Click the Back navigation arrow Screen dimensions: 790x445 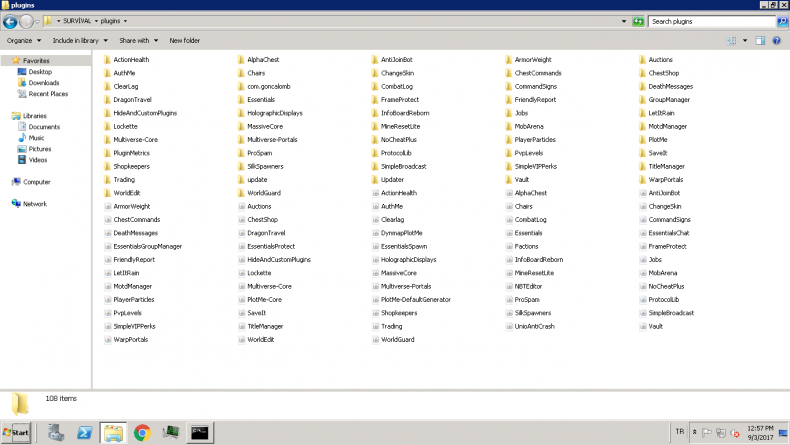(x=10, y=22)
